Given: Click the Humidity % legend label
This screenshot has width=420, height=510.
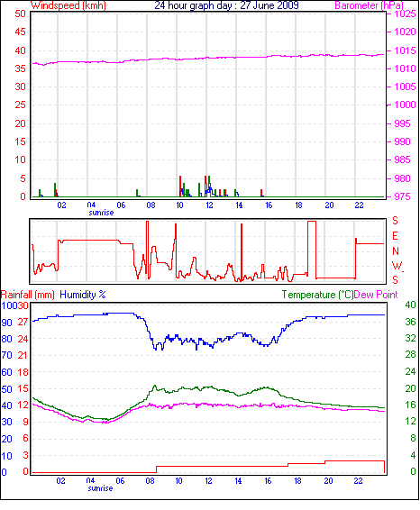Looking at the screenshot, I should (x=83, y=295).
